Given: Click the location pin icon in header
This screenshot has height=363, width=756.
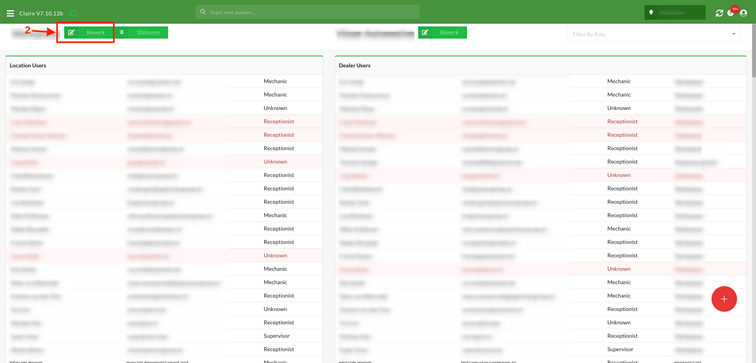Looking at the screenshot, I should (x=651, y=13).
